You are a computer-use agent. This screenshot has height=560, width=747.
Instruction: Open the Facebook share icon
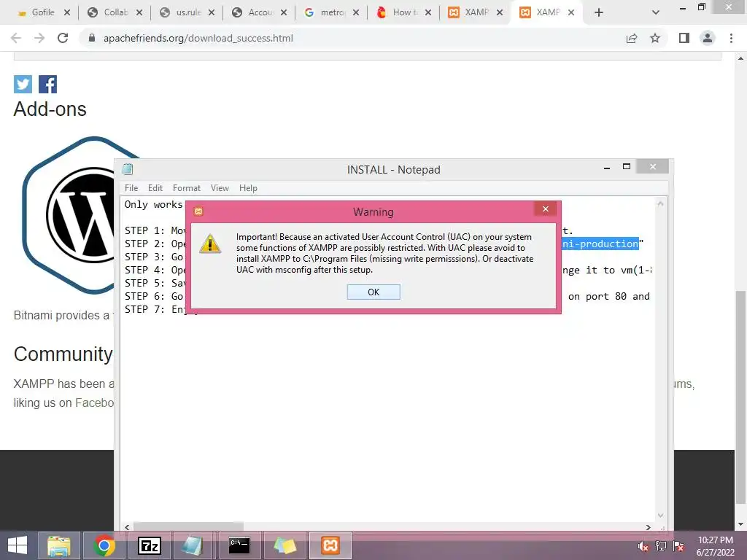[47, 85]
